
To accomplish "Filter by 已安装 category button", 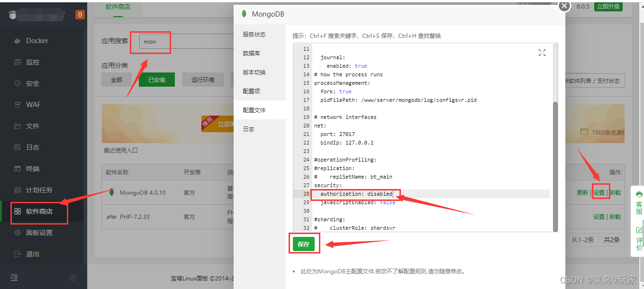I will (x=157, y=80).
